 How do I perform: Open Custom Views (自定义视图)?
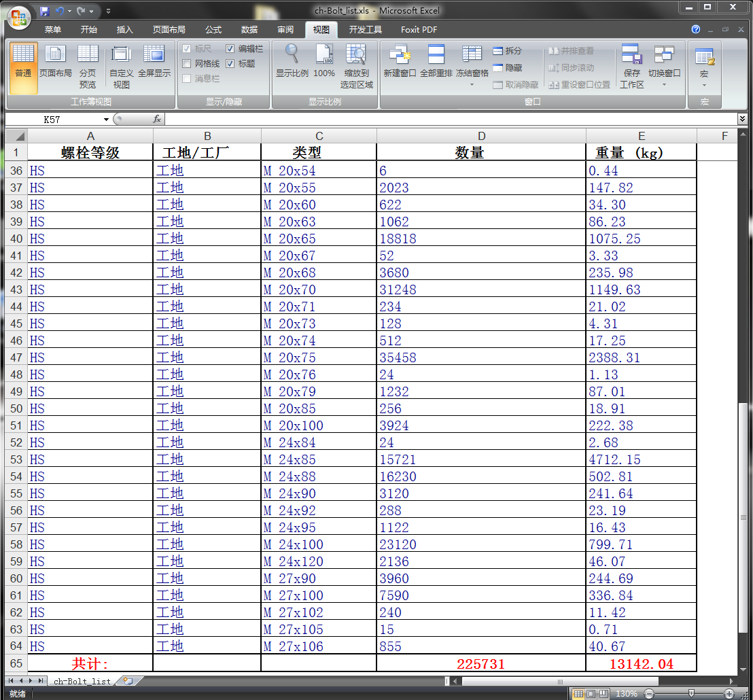coord(121,67)
